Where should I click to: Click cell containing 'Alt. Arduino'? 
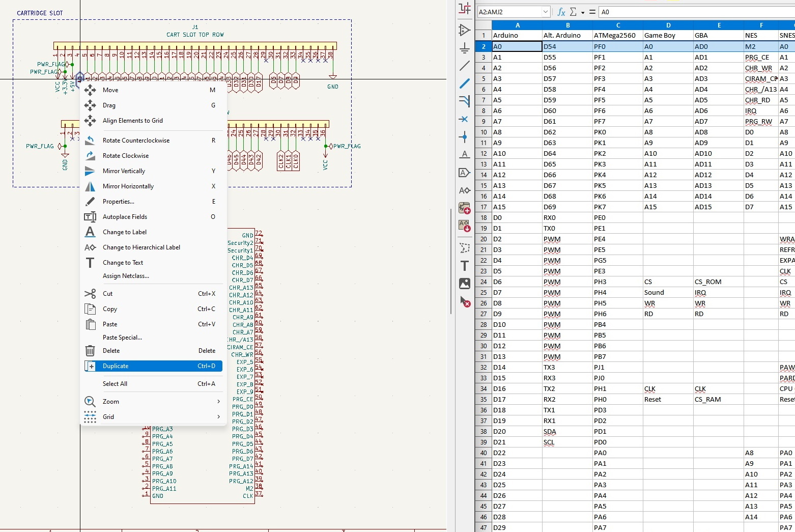pyautogui.click(x=567, y=36)
